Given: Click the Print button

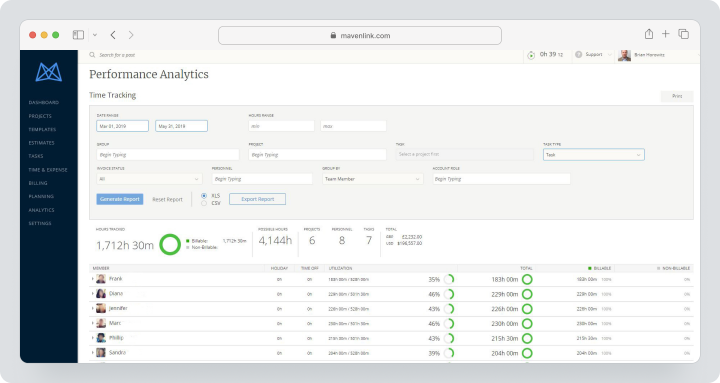Looking at the screenshot, I should coord(677,96).
